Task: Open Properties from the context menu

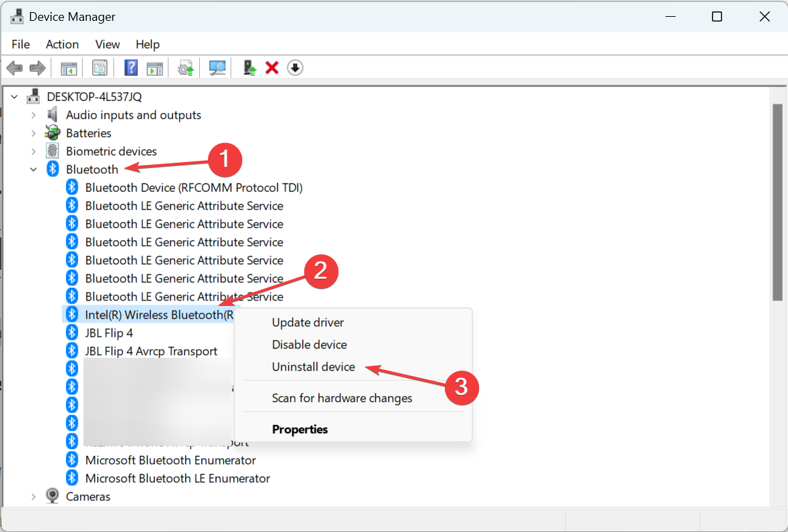Action: [300, 429]
